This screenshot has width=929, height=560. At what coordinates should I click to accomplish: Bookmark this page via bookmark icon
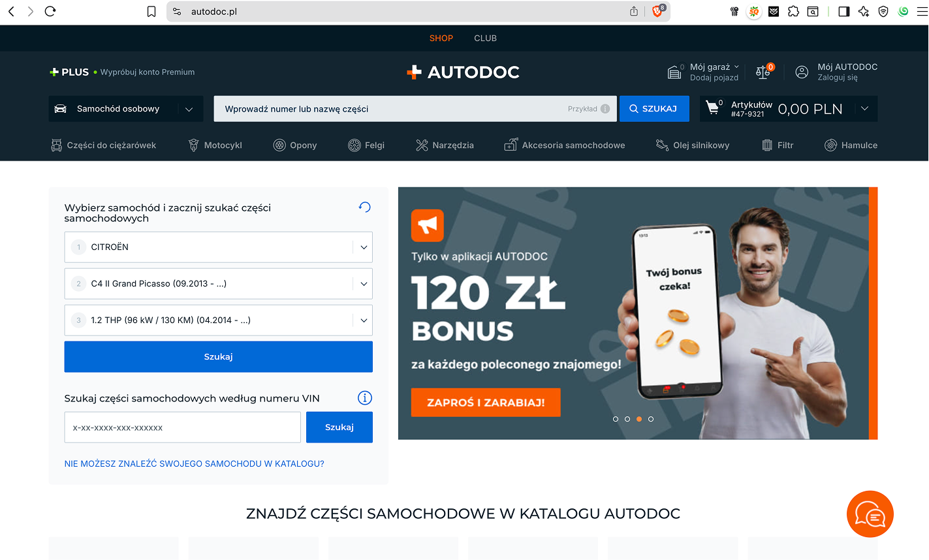[x=151, y=12]
